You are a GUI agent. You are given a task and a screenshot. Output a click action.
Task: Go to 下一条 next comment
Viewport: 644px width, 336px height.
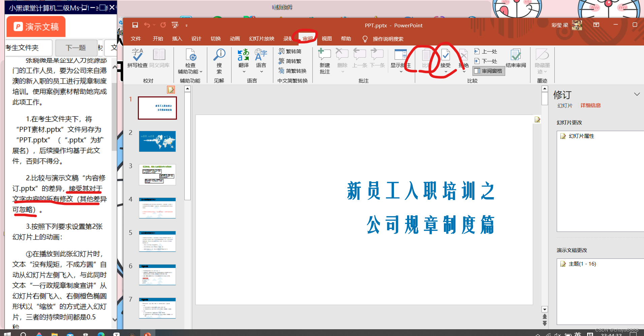[x=377, y=58]
